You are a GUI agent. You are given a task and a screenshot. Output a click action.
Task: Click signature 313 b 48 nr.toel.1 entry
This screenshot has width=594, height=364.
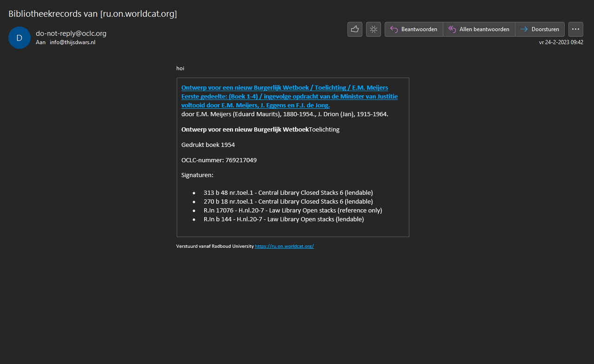click(x=288, y=192)
